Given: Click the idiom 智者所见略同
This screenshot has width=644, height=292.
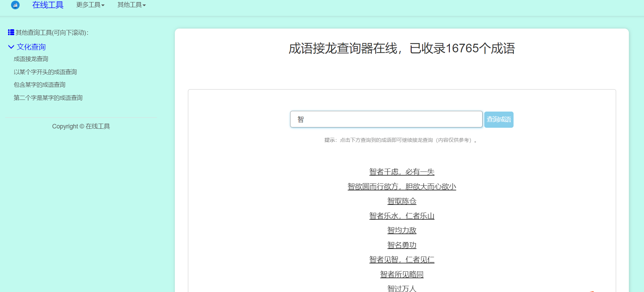Looking at the screenshot, I should (x=402, y=274).
